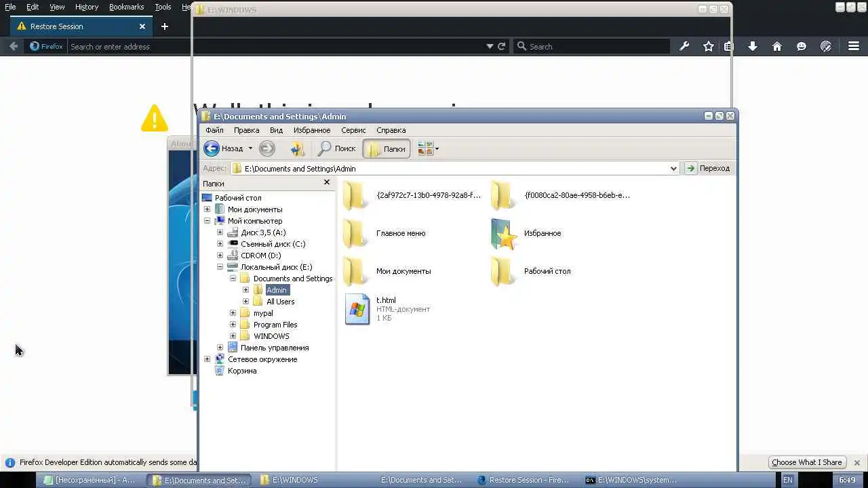Image resolution: width=868 pixels, height=488 pixels.
Task: Select the {f0080ca2-80ae... folder icon
Action: pos(502,196)
